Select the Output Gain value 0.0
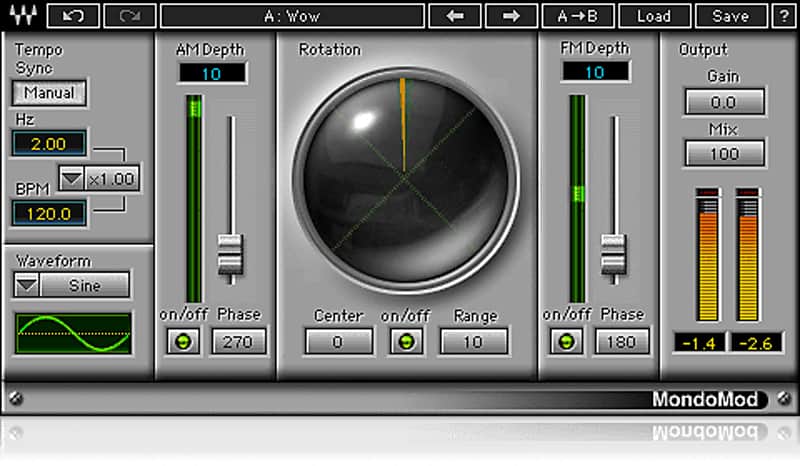The height and width of the screenshot is (466, 800). coord(724,102)
